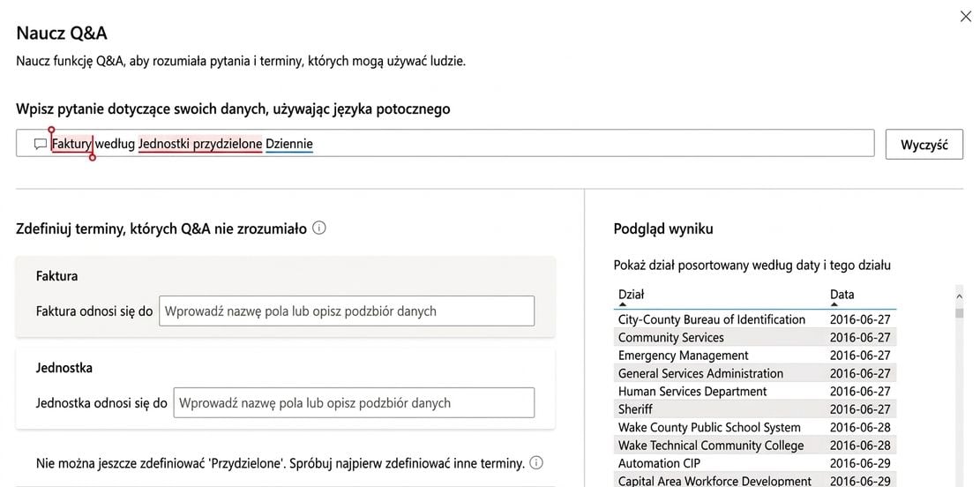Click the question input box

pos(445,144)
